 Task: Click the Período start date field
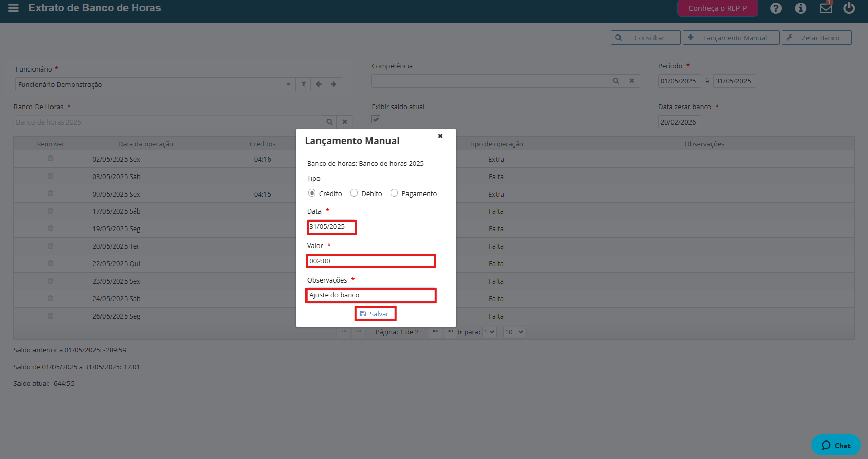pyautogui.click(x=679, y=81)
